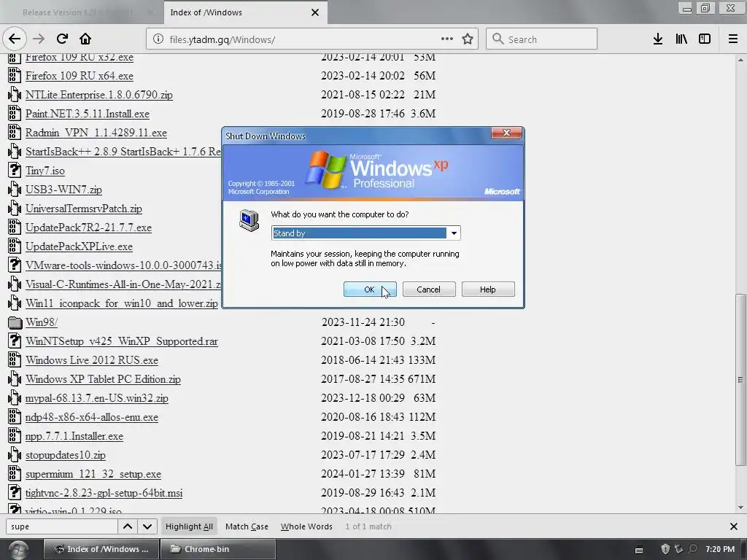Close the Shut Down Windows dialog
747x560 pixels.
506,133
